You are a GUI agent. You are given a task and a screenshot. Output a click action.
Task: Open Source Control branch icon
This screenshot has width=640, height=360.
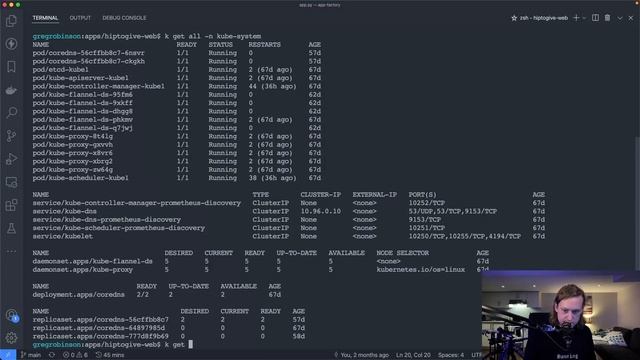coord(11,136)
